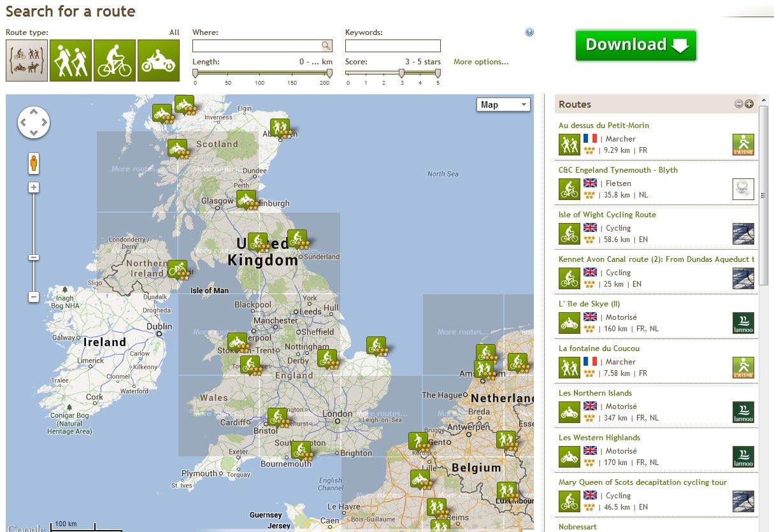Click cycling marker near Sunderland

297,239
